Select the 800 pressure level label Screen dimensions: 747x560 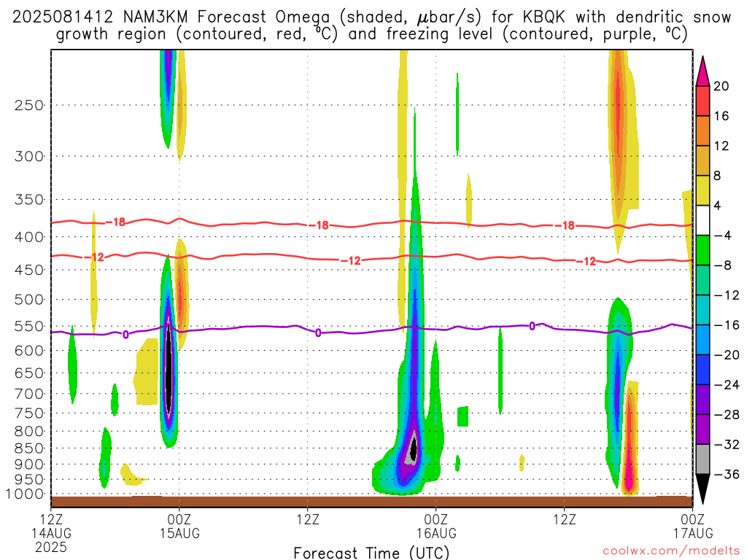29,432
